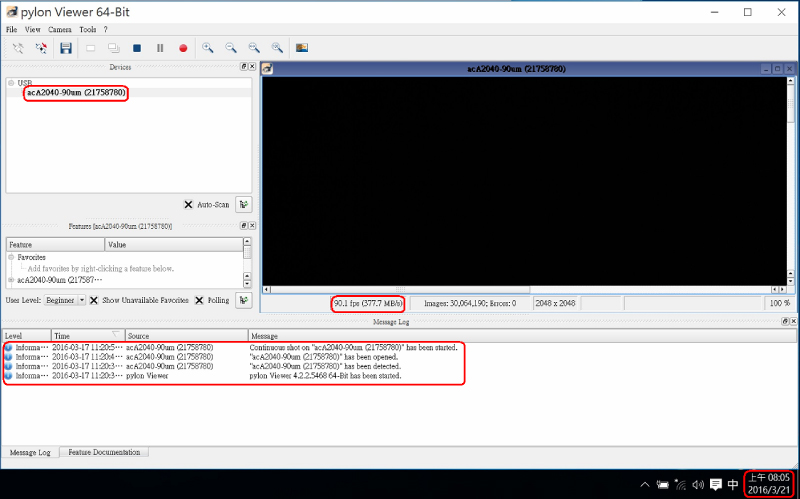Toggle Show Unavailable Favorites checkbox
The height and width of the screenshot is (499, 800).
pyautogui.click(x=94, y=300)
